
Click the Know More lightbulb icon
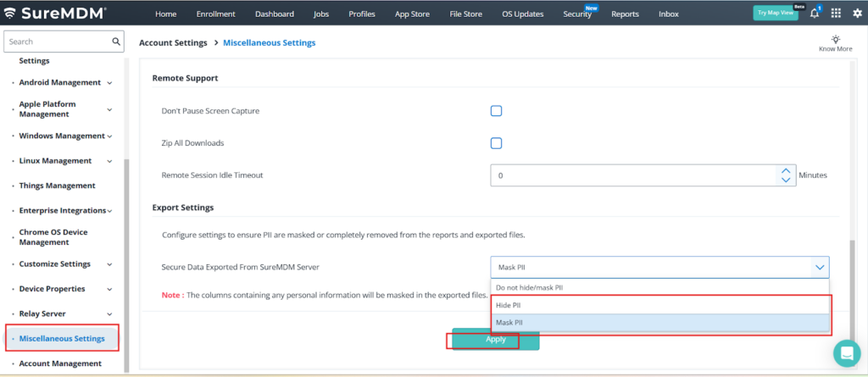click(x=835, y=40)
